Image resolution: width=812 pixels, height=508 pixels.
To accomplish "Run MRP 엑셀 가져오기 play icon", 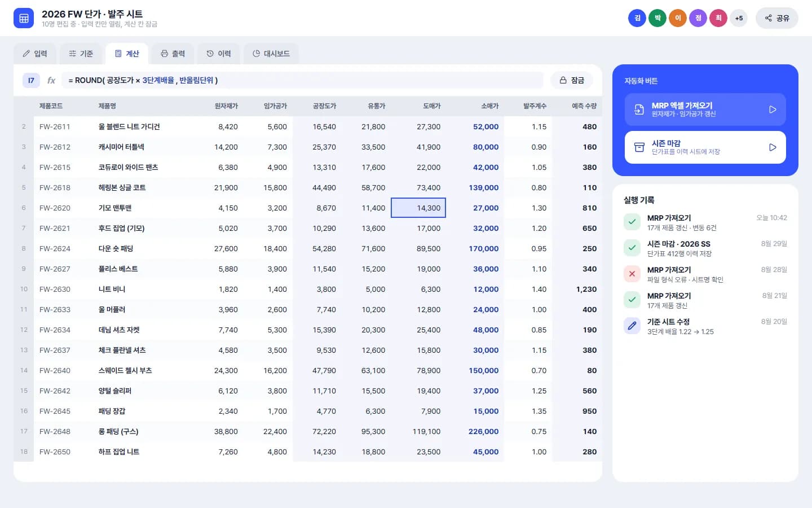I will pos(773,110).
